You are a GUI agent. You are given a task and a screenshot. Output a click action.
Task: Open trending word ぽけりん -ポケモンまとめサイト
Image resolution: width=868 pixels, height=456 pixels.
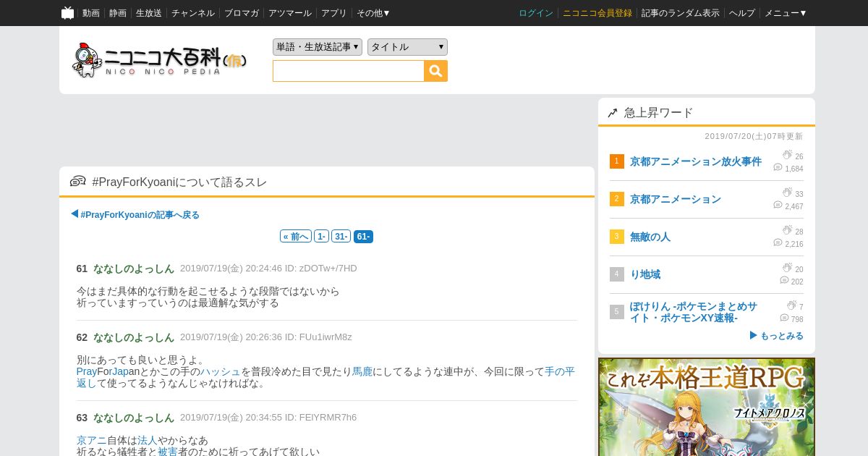[x=694, y=312]
